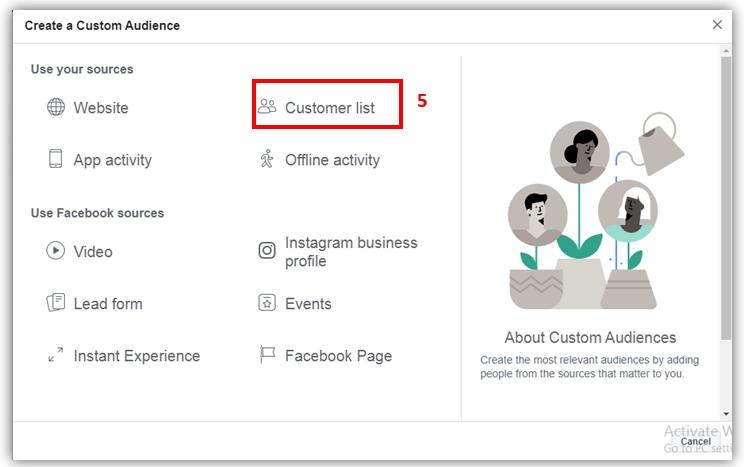Screen dimensions: 744x467
Task: Close the Create a Custom Audience dialog
Action: (717, 25)
